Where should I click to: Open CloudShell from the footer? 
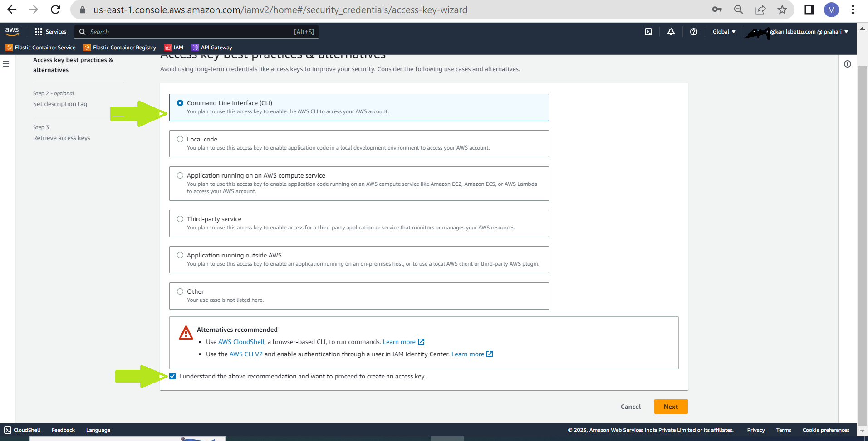tap(22, 430)
